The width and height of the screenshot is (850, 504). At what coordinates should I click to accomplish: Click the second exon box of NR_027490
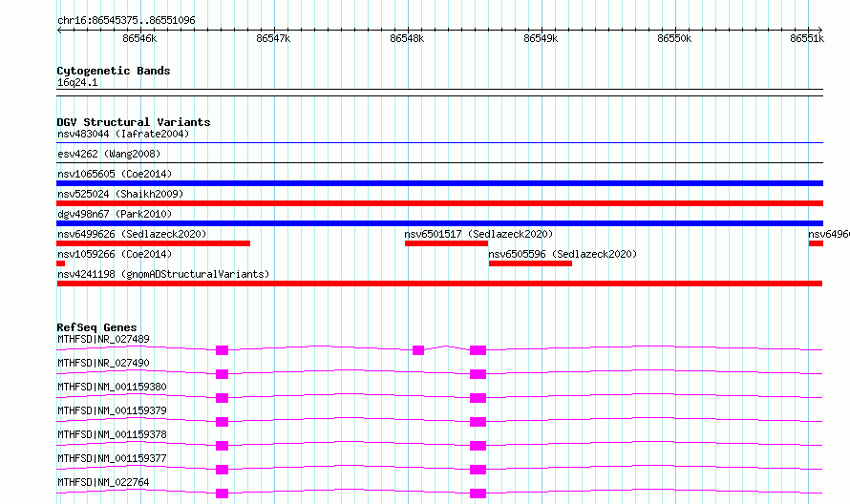click(478, 374)
